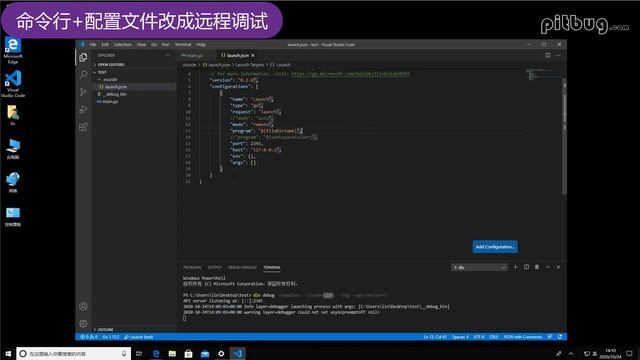The width and height of the screenshot is (640, 360).
Task: Open the Help menu
Action: [200, 44]
